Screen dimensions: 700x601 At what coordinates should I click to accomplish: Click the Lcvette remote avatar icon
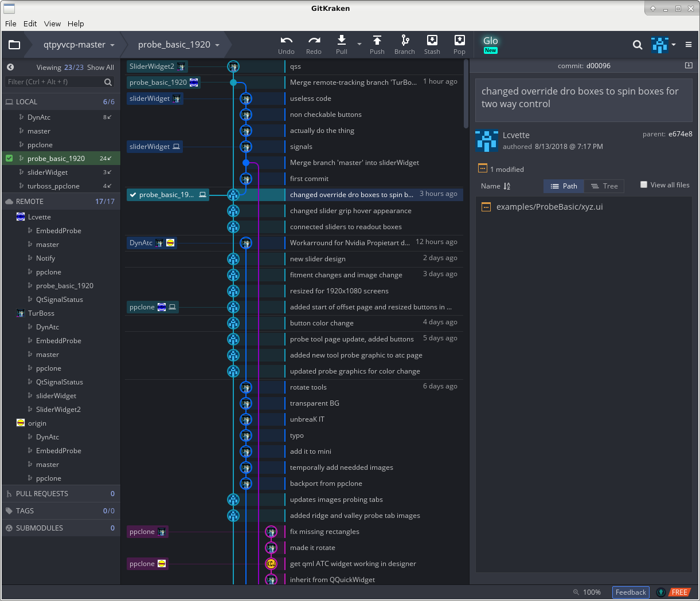(x=21, y=217)
